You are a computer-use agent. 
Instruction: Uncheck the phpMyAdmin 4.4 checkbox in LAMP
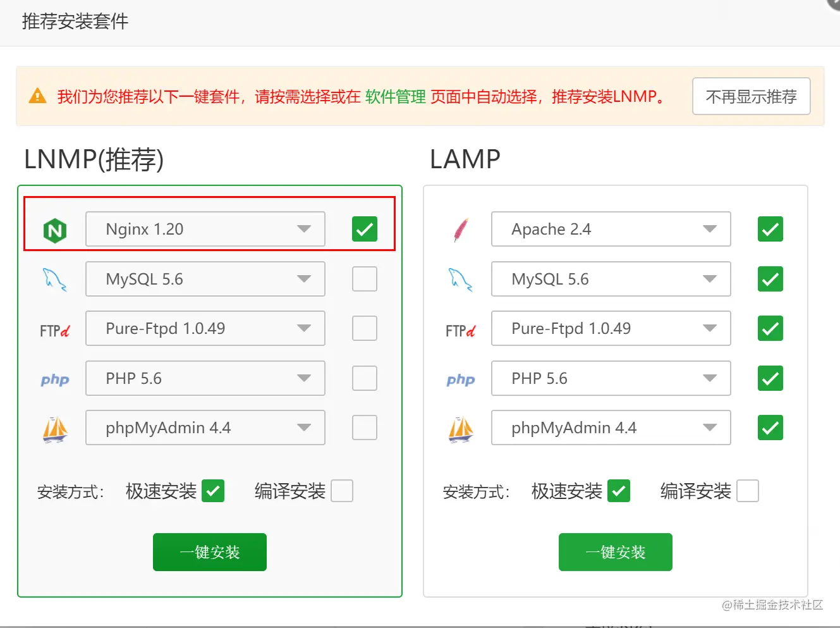click(770, 428)
